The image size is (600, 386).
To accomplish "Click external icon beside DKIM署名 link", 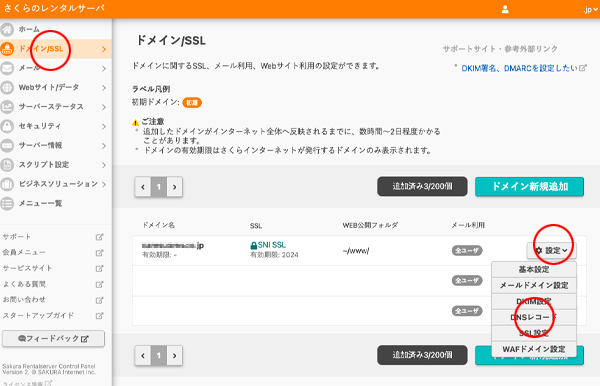I will (583, 68).
